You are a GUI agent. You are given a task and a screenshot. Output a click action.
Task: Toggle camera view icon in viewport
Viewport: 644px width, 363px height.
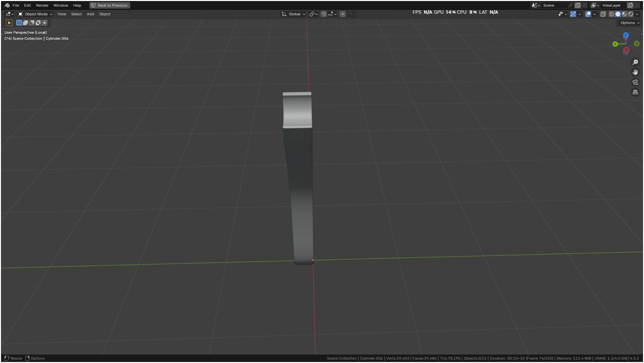pos(635,82)
